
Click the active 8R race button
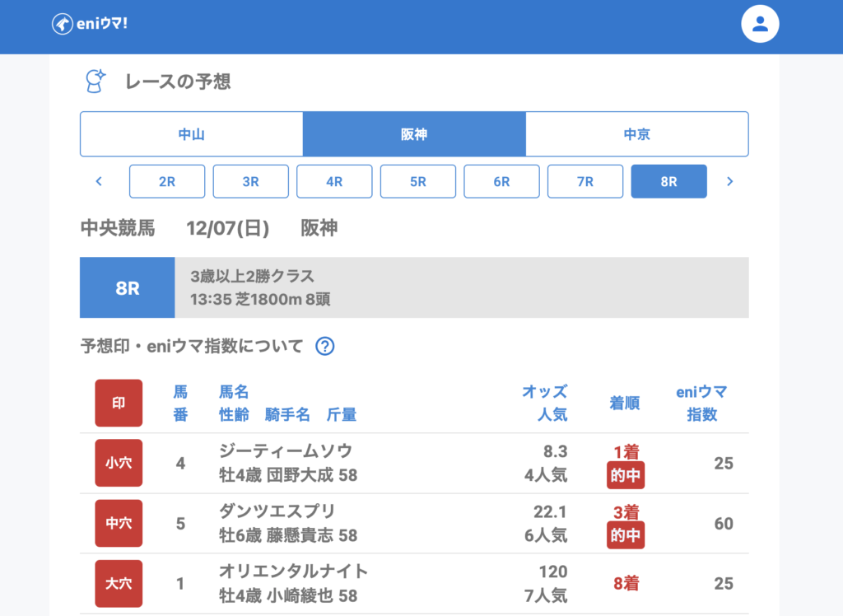coord(668,181)
